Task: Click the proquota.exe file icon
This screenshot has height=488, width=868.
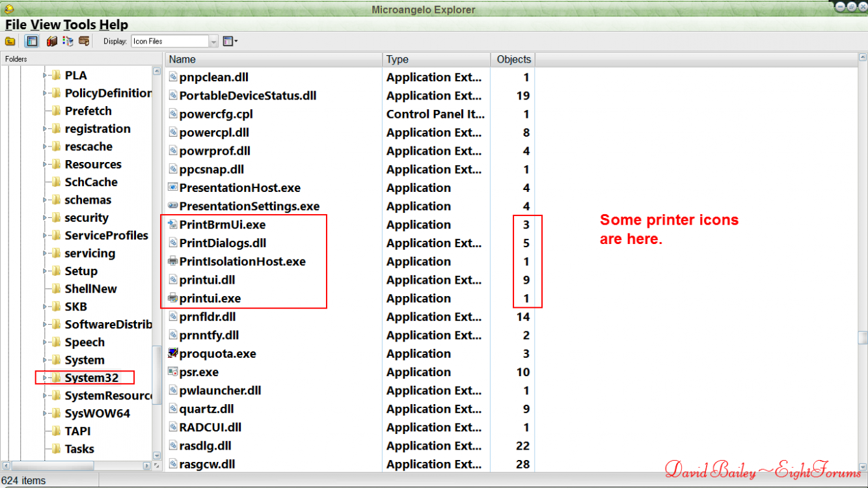Action: point(172,353)
